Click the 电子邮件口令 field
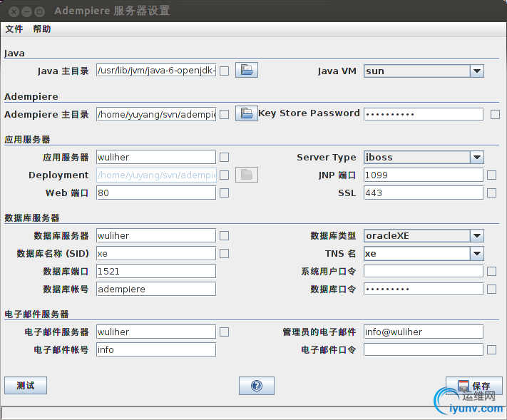 tap(424, 349)
